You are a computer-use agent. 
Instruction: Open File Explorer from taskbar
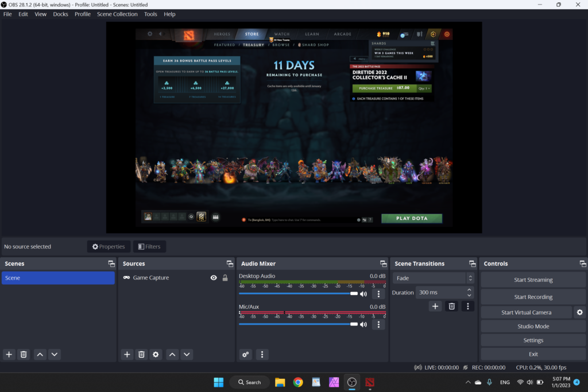pos(280,382)
